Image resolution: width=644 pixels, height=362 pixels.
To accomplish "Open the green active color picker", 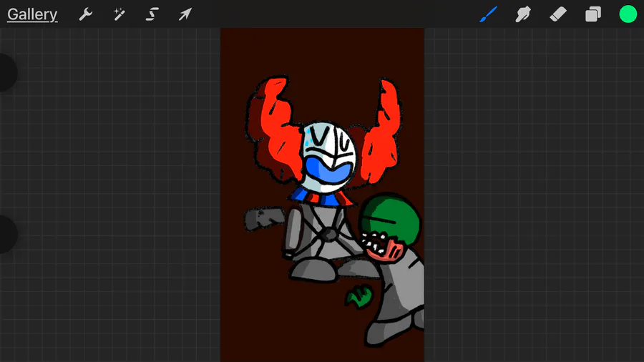I will pos(628,14).
